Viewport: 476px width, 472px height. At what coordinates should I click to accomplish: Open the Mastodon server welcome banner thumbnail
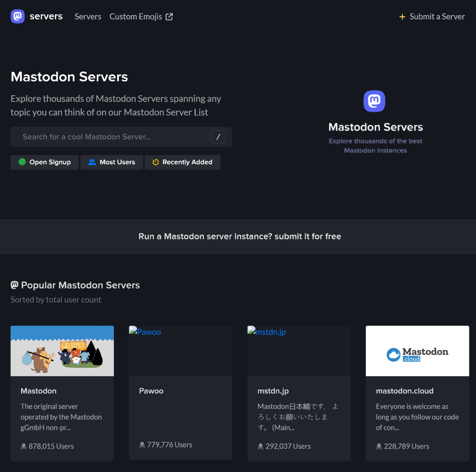tap(62, 351)
